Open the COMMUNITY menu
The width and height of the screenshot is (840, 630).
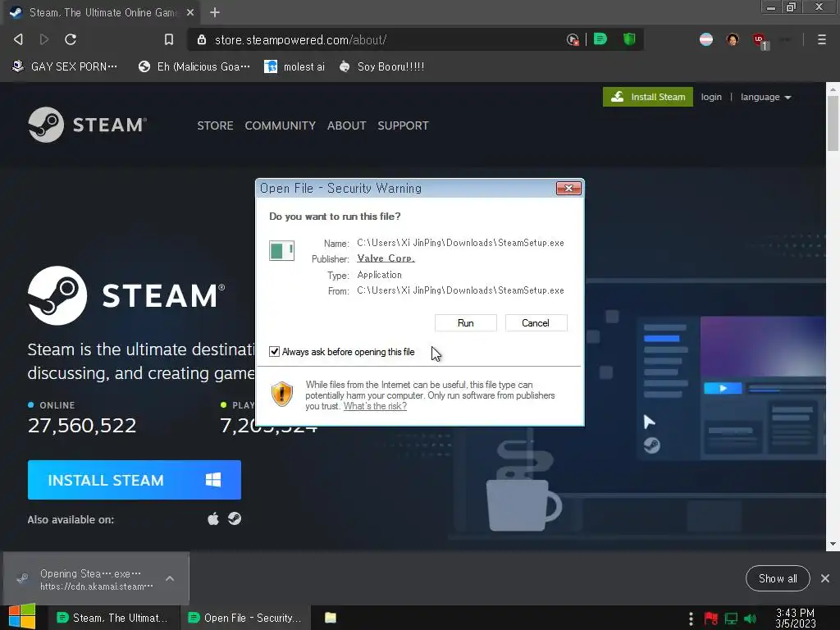click(x=281, y=126)
